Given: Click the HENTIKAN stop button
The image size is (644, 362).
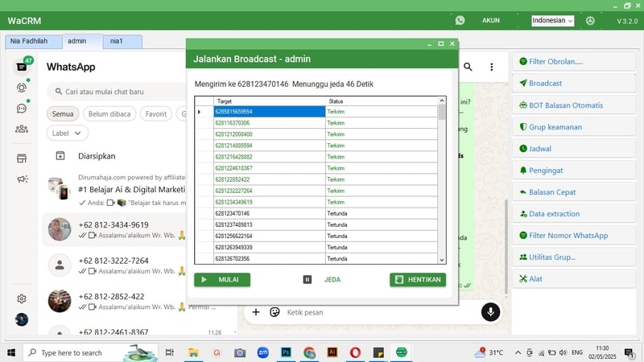Looking at the screenshot, I should [x=418, y=279].
